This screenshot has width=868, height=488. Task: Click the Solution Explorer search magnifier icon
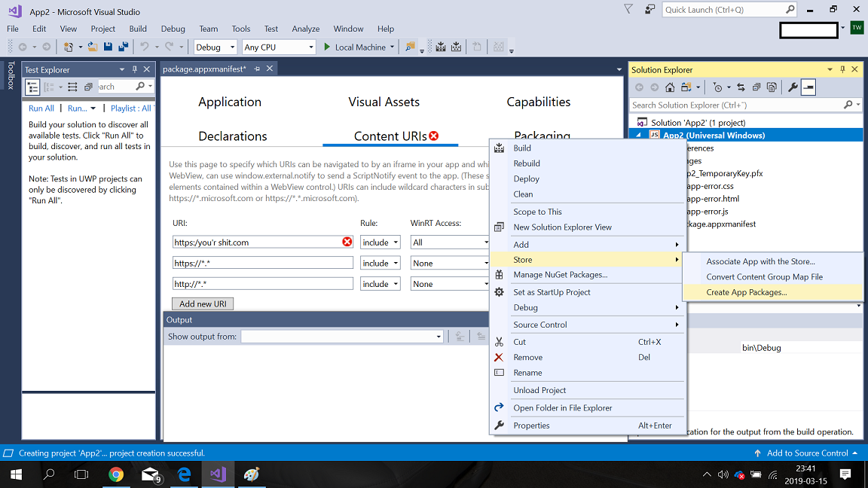coord(848,105)
